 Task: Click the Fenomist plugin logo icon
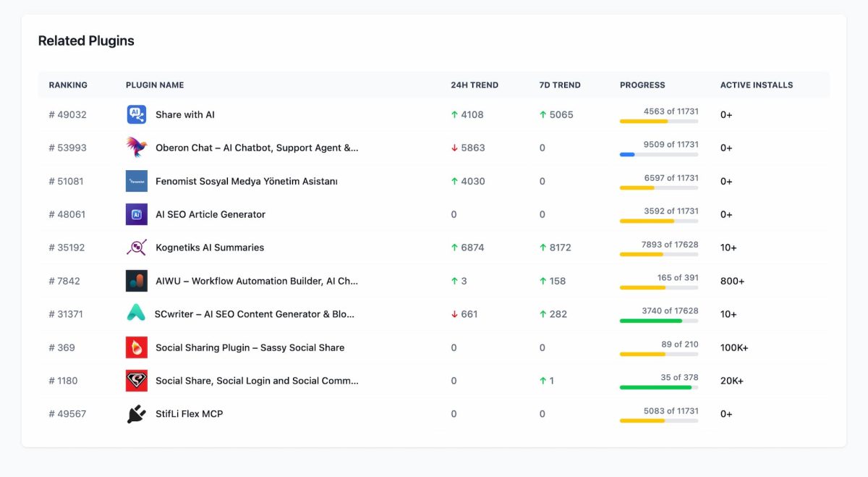[x=137, y=181]
